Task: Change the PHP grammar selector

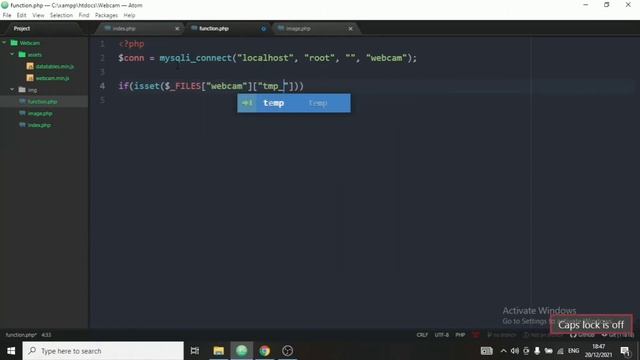Action: click(x=460, y=335)
